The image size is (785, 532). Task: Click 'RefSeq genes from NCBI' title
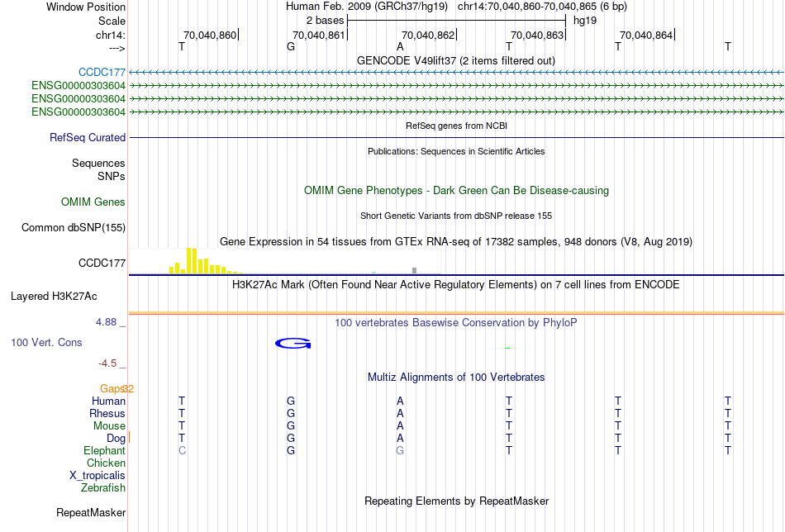[x=457, y=126]
